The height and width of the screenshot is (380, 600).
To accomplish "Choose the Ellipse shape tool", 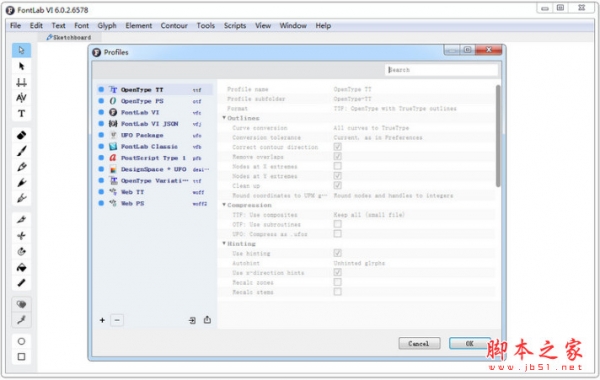I will pyautogui.click(x=21, y=341).
